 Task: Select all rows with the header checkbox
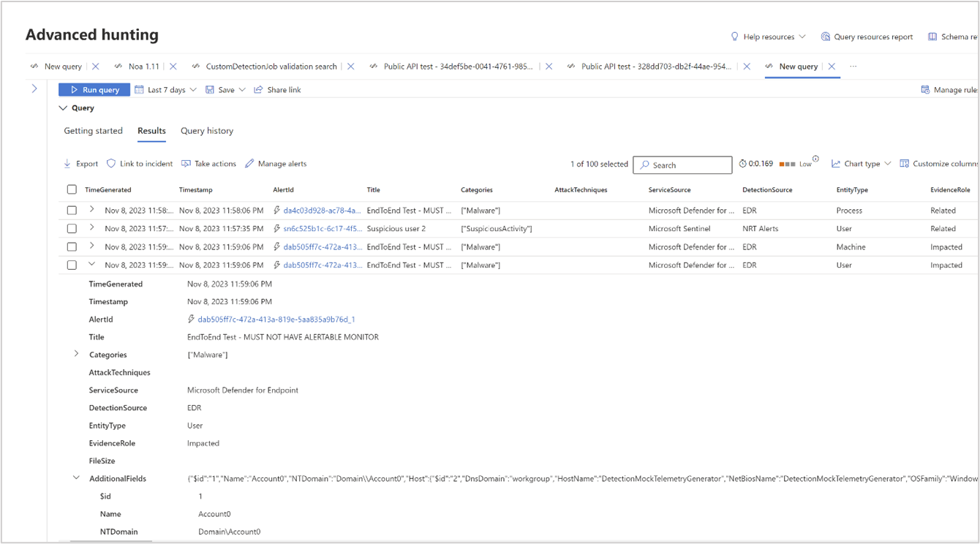pyautogui.click(x=72, y=189)
